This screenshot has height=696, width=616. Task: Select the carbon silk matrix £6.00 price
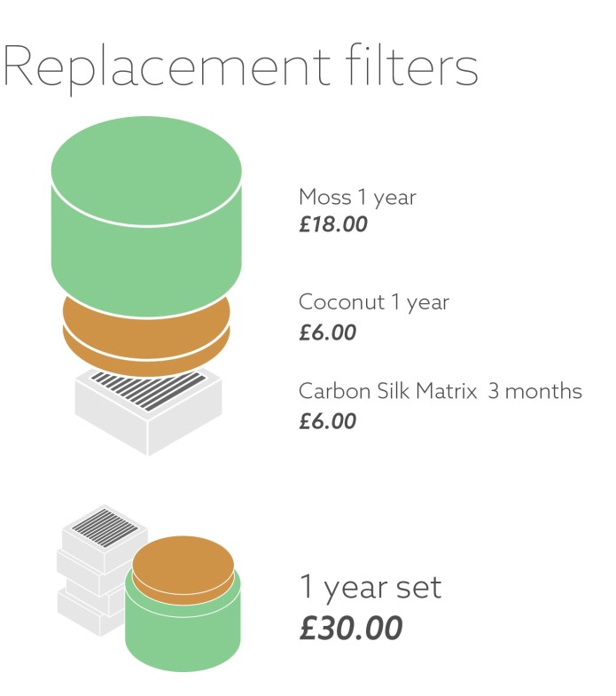pos(328,421)
